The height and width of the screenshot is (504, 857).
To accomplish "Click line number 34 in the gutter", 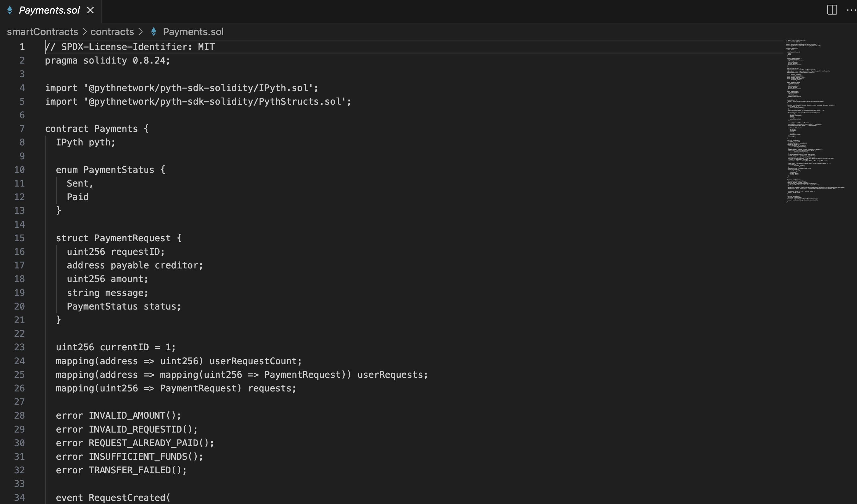I will point(19,498).
